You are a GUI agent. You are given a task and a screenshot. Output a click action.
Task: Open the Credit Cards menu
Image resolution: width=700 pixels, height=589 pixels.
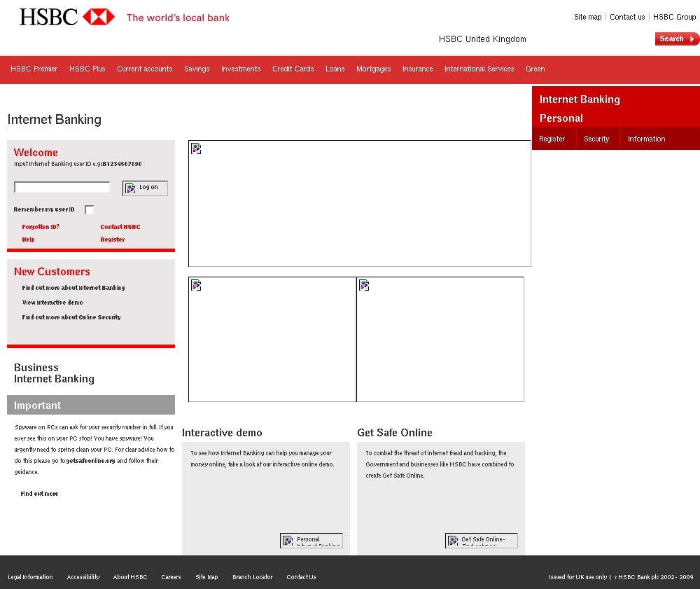point(293,69)
